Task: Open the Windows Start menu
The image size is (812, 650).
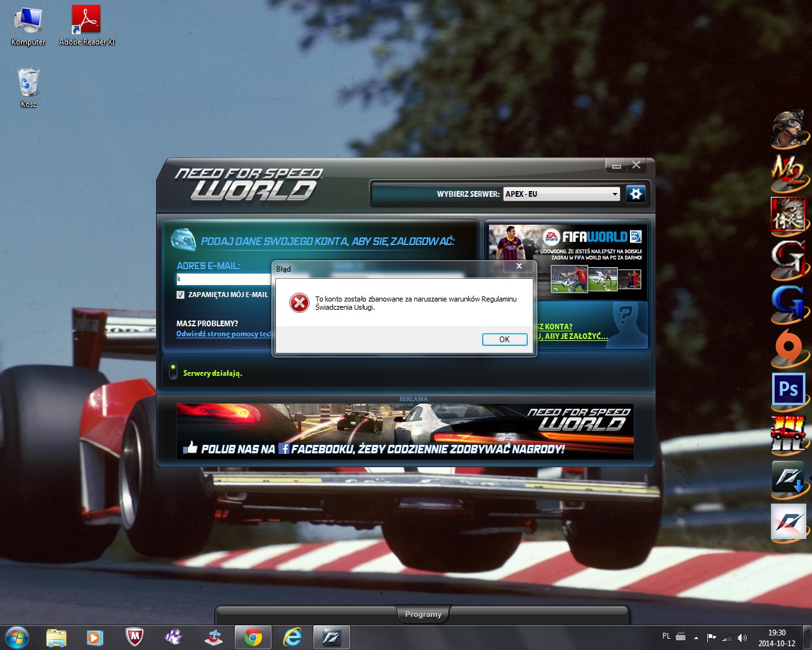Action: coord(17,637)
